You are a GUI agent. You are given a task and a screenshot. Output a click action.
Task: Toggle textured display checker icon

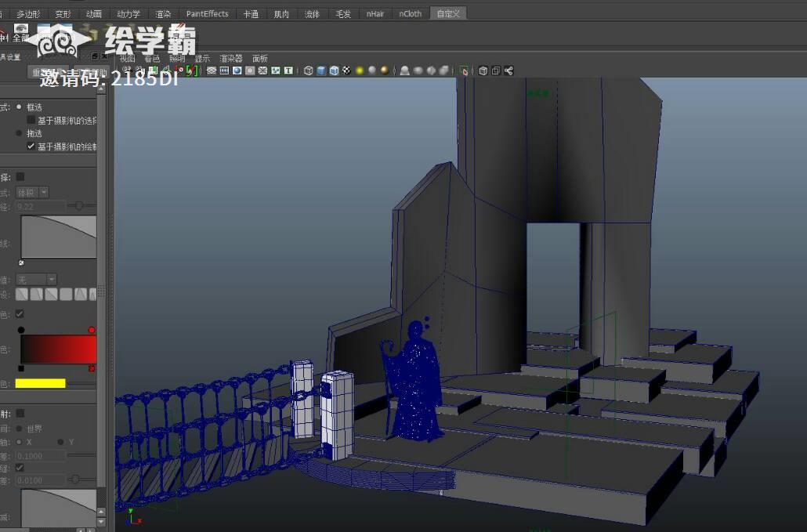pyautogui.click(x=347, y=71)
